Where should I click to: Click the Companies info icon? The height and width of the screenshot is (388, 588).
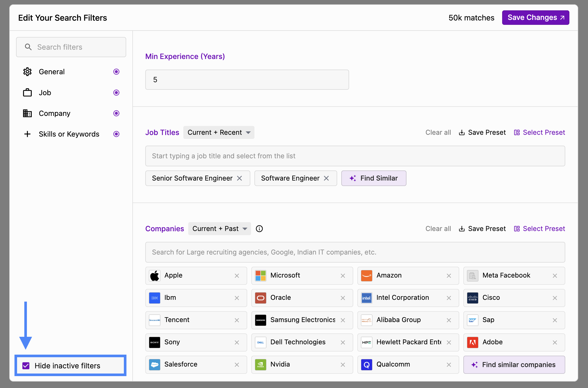pos(259,229)
